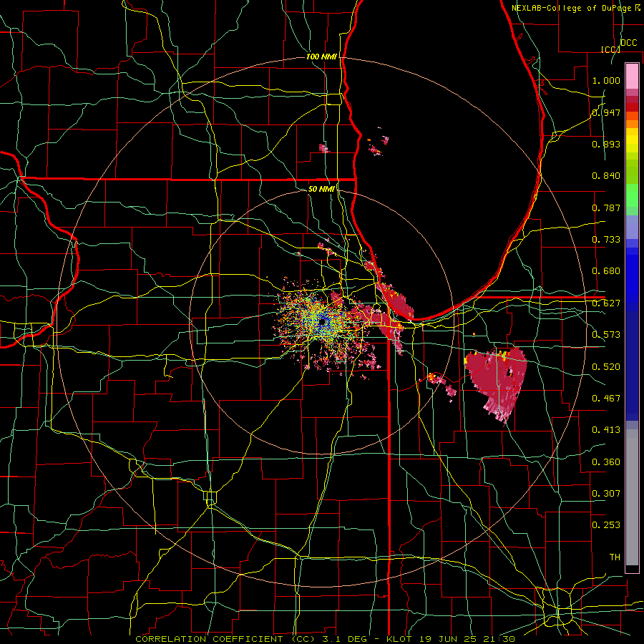This screenshot has height=644, width=644.
Task: Click the 0.520 legend value
Action: [x=606, y=367]
